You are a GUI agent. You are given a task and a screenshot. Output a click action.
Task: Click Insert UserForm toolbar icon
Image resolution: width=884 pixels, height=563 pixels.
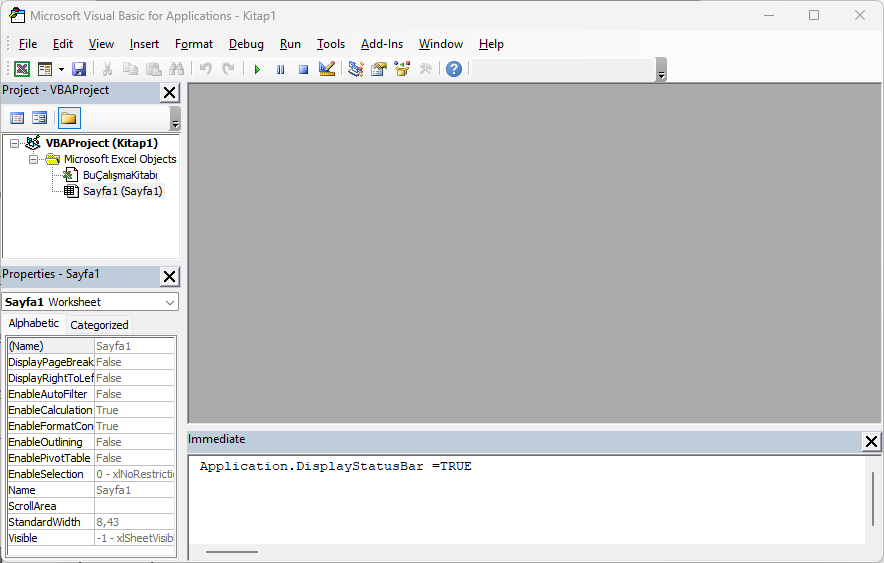(x=45, y=69)
